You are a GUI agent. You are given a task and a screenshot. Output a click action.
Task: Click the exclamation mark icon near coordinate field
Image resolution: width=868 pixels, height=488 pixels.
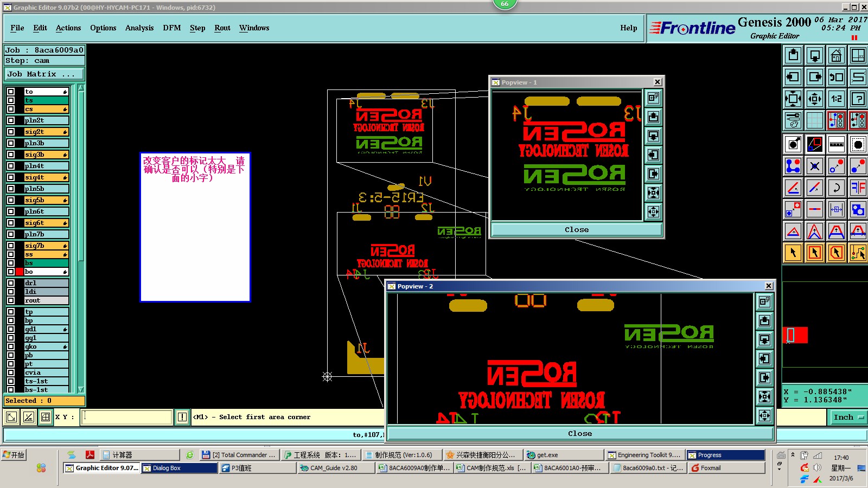pyautogui.click(x=182, y=417)
